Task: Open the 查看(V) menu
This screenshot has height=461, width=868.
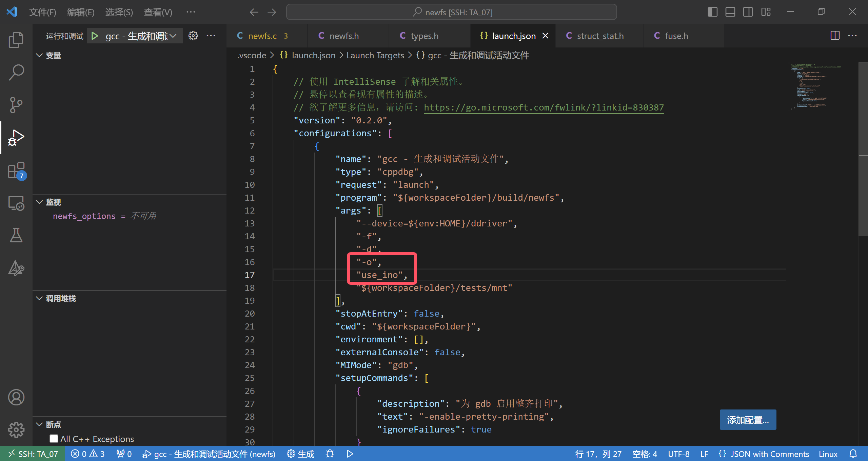Action: (158, 12)
